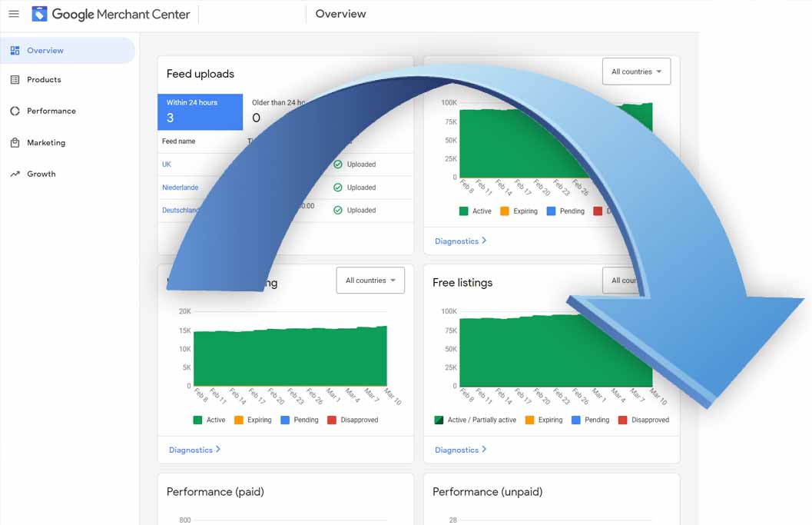This screenshot has width=812, height=525.
Task: Open All countries dropdown in top right card
Action: click(x=636, y=71)
